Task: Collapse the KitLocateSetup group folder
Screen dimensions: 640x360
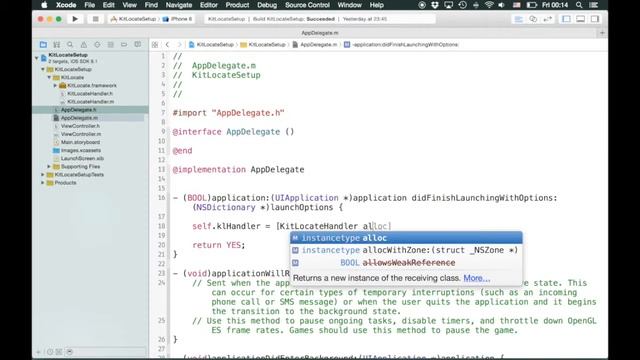Action: pyautogui.click(x=43, y=69)
